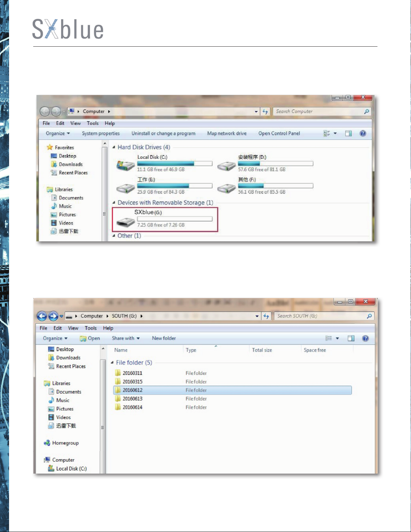Open drive E: icon in Computer window

pyautogui.click(x=125, y=188)
